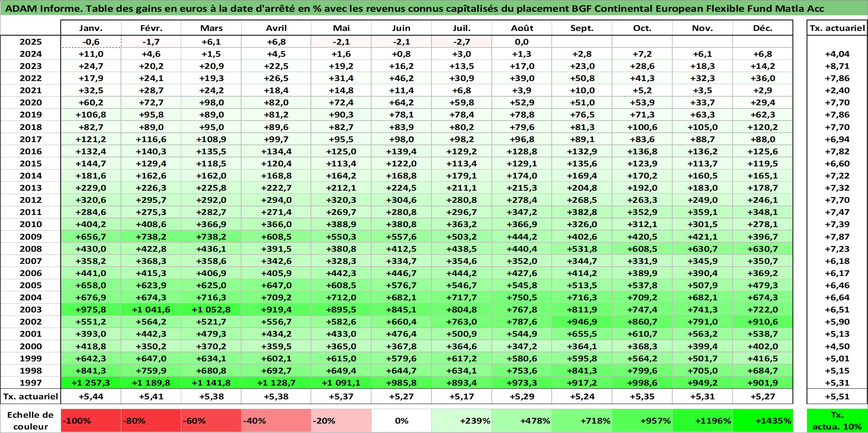Screen dimensions: 868x433
Task: Click the '-0,6' cell for January 2025
Action: tap(91, 42)
